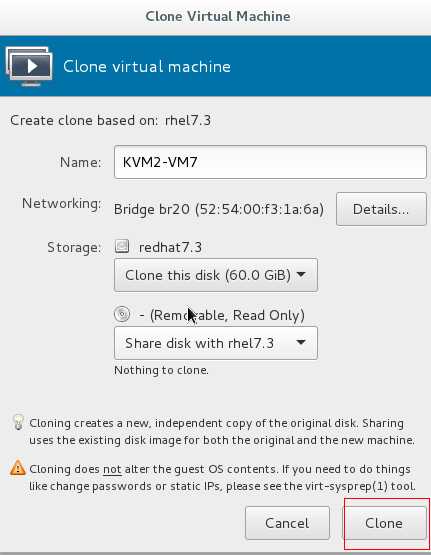The width and height of the screenshot is (431, 555).
Task: Click the lightbulb tip icon
Action: tap(18, 423)
